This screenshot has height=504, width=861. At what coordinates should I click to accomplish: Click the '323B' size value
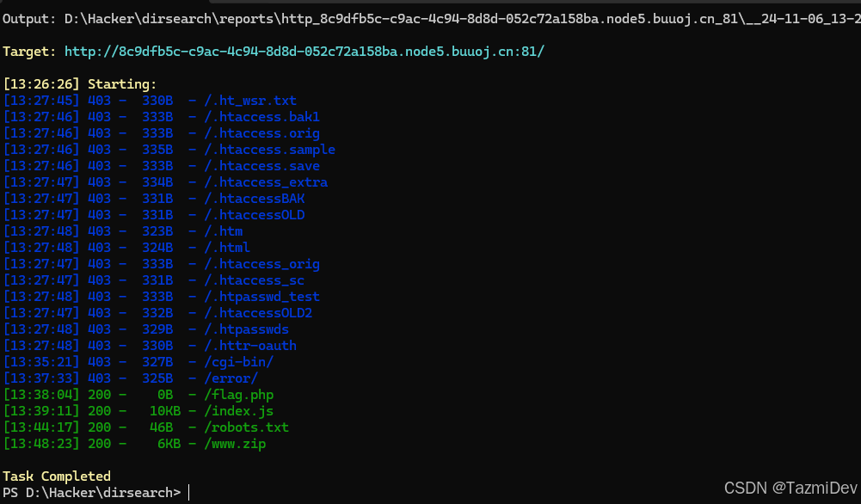click(157, 231)
